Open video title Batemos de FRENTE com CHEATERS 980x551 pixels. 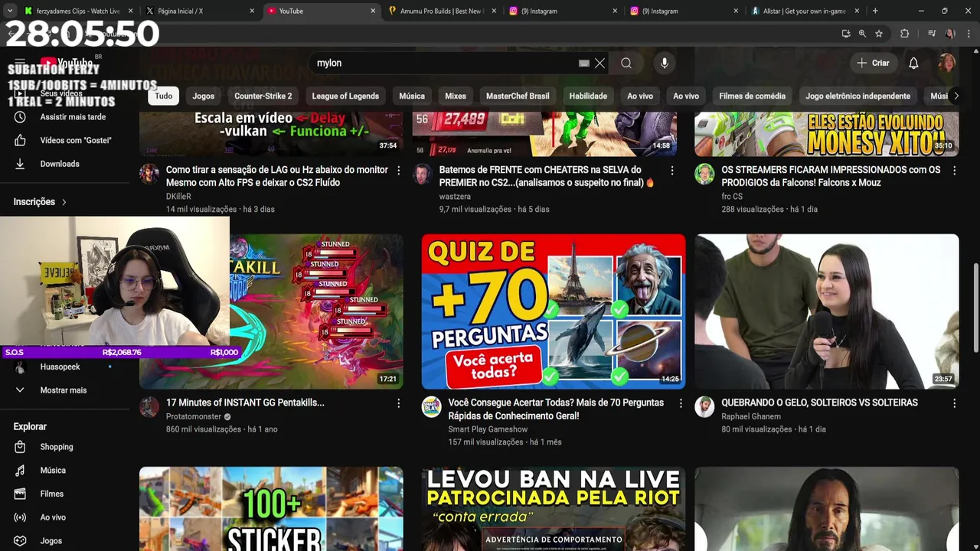(547, 176)
